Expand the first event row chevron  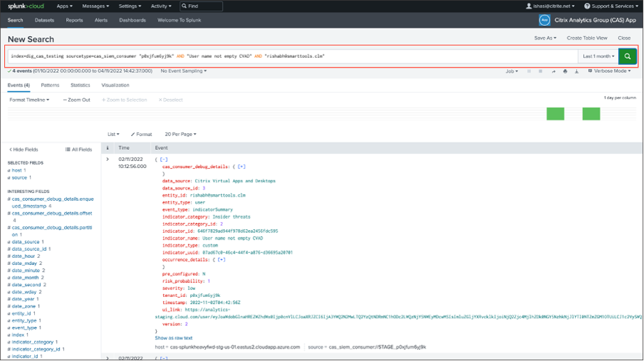[107, 160]
